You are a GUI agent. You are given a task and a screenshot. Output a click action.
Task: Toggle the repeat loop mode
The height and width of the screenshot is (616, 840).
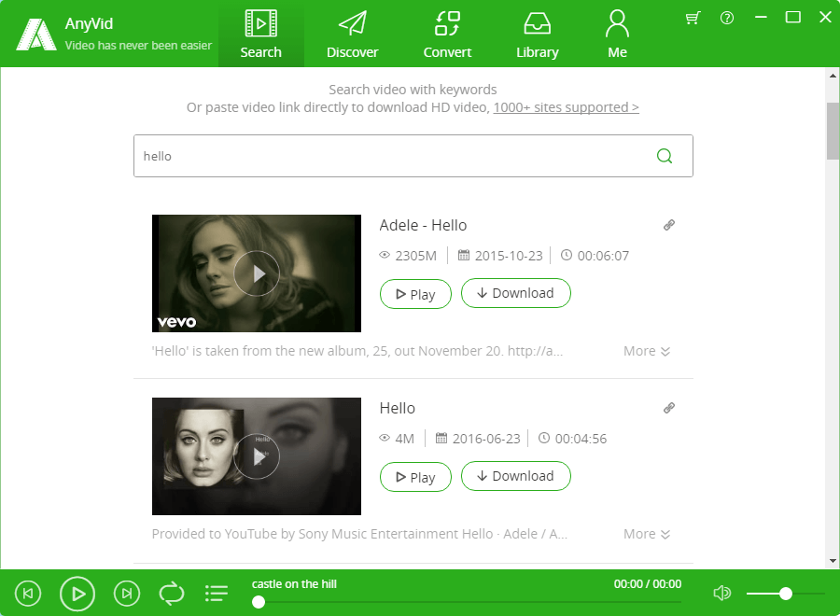[x=172, y=594]
